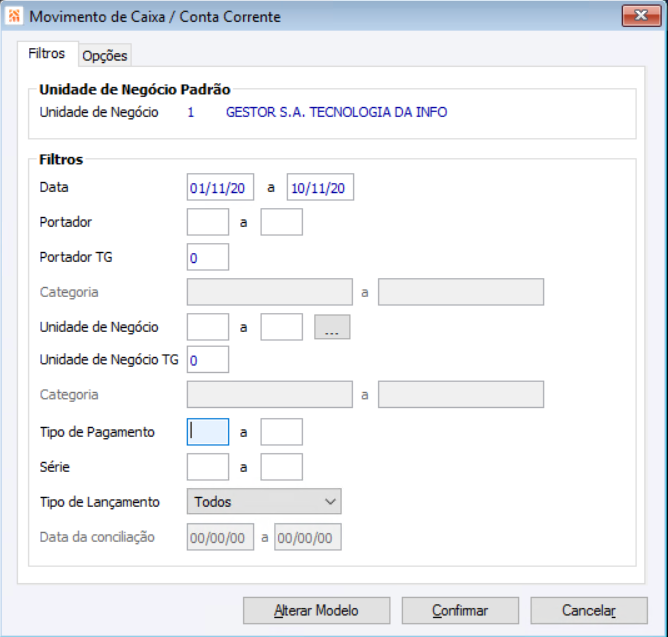The image size is (668, 637).
Task: Confirm the filters with Confirmar
Action: pos(460,611)
